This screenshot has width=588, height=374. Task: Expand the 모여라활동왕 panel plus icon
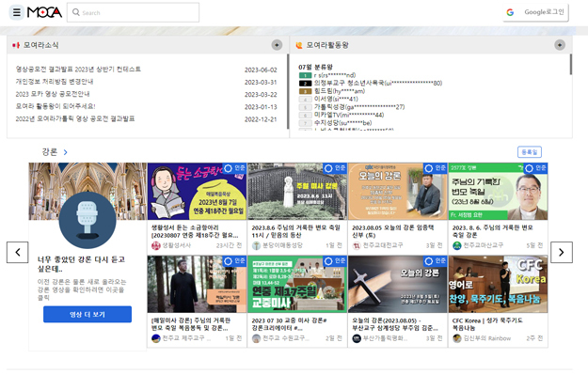pyautogui.click(x=560, y=45)
